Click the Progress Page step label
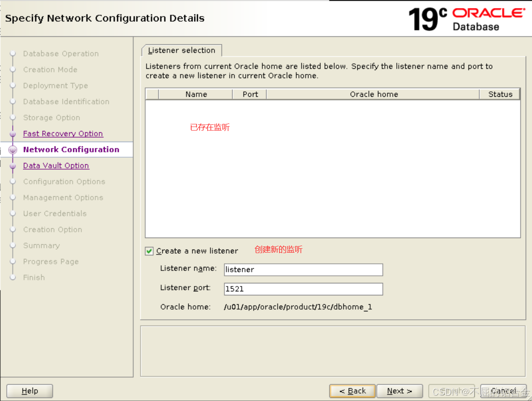Screen dimensions: 532x401 [x=51, y=262]
